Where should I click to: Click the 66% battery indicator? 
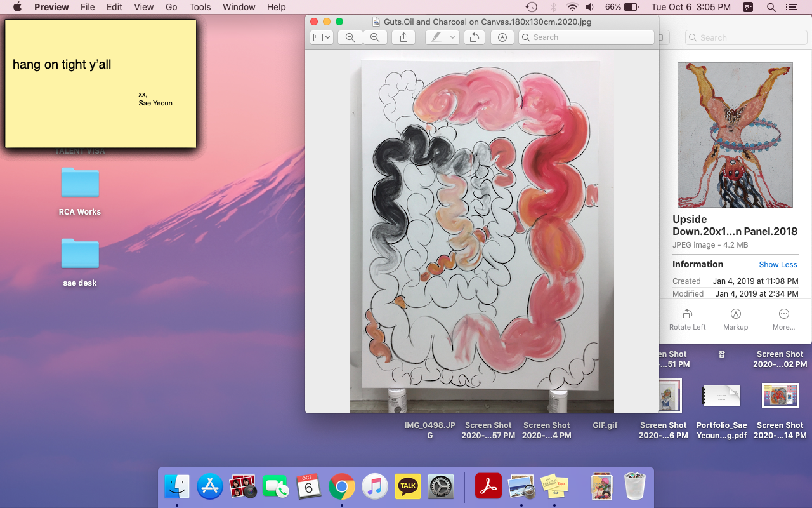coord(622,7)
